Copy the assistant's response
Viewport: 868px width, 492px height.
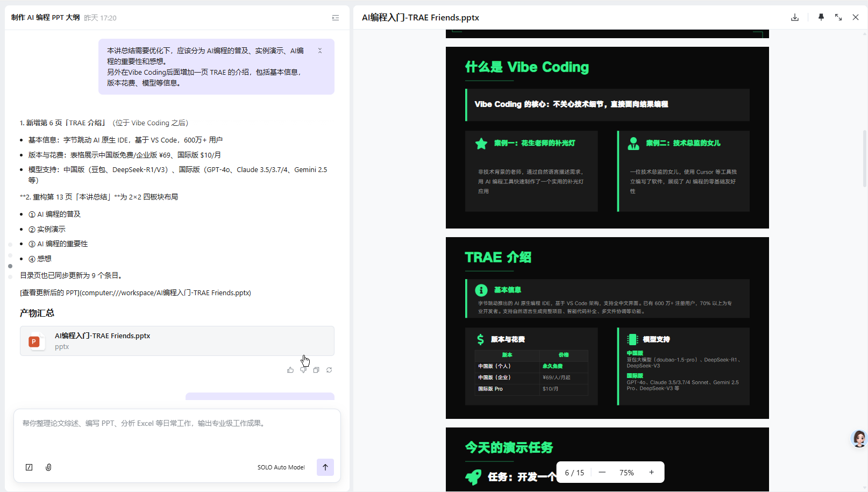(x=316, y=370)
